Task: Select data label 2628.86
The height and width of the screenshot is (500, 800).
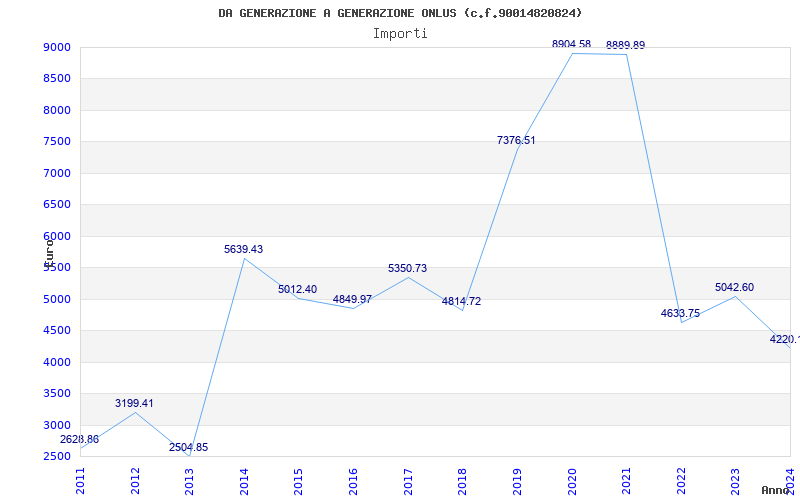Action: click(x=79, y=439)
